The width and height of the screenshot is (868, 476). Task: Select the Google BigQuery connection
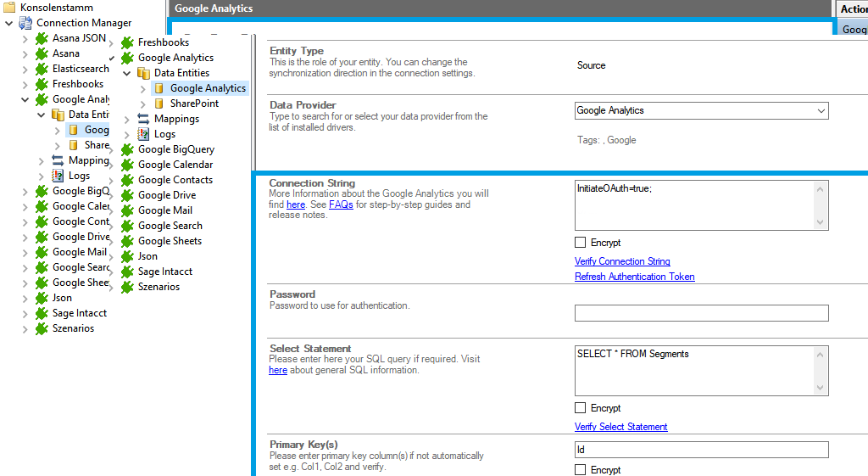176,149
